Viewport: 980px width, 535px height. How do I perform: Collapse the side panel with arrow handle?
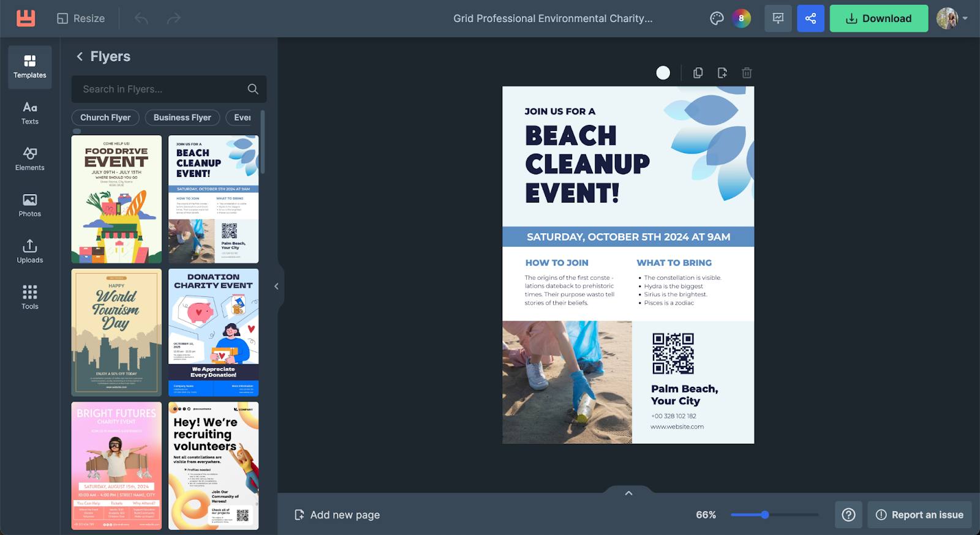tap(276, 286)
